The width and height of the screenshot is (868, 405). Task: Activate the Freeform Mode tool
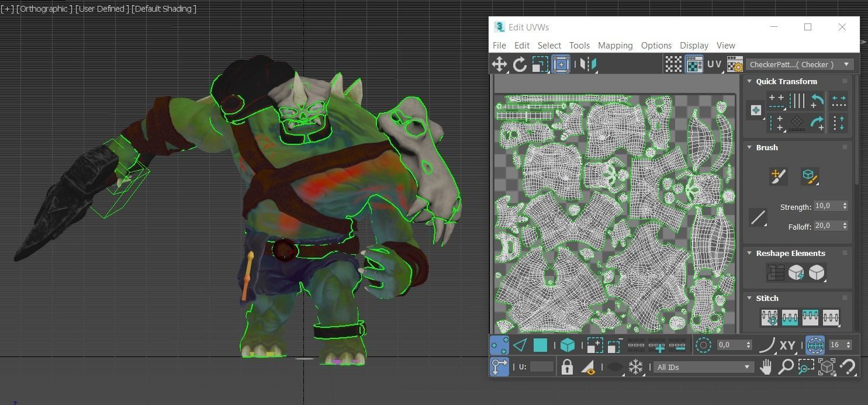(x=561, y=64)
